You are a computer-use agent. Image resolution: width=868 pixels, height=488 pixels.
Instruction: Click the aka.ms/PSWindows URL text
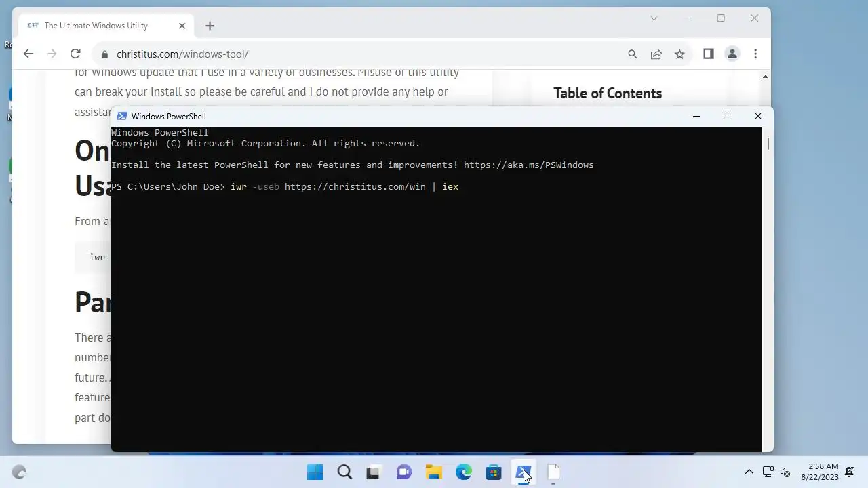pyautogui.click(x=528, y=165)
